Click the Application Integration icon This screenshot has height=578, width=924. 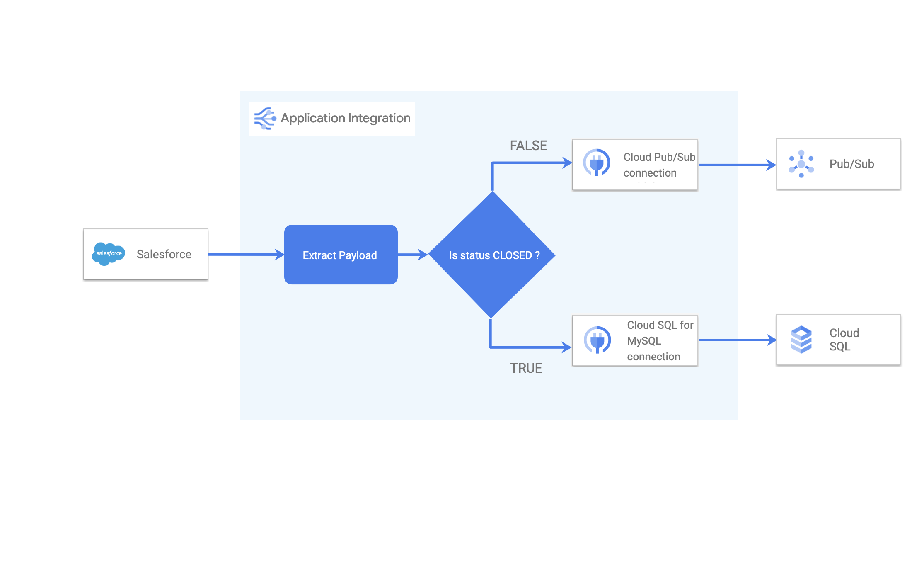coord(266,119)
